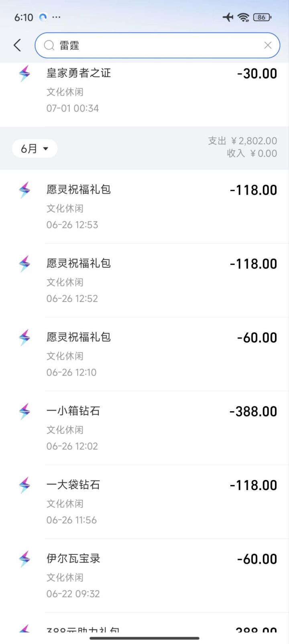Focus the search field containing 雷霆

point(157,45)
